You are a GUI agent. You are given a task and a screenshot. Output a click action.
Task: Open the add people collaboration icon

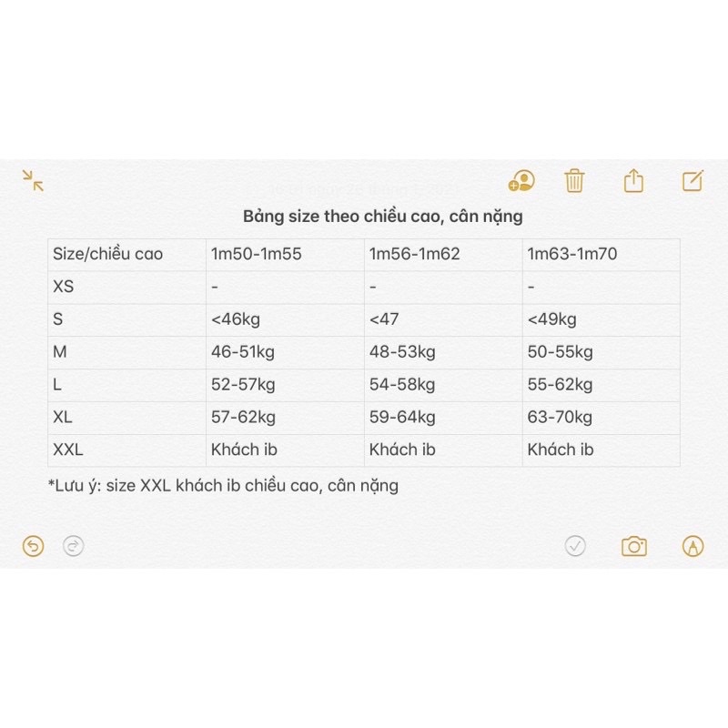coord(521,180)
